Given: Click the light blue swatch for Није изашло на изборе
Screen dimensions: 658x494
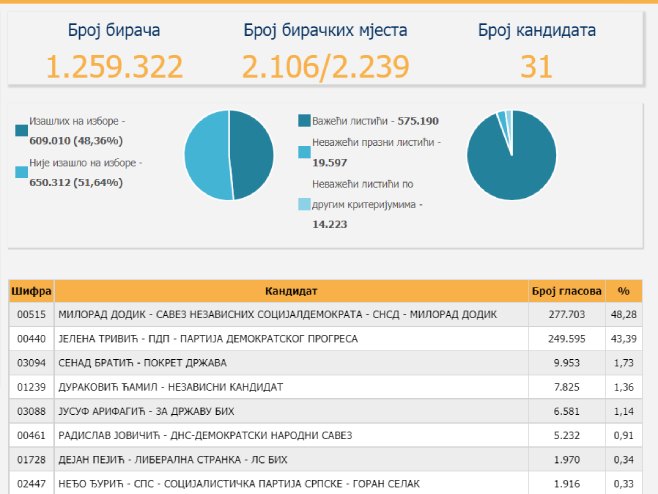Looking at the screenshot, I should coord(21,172).
